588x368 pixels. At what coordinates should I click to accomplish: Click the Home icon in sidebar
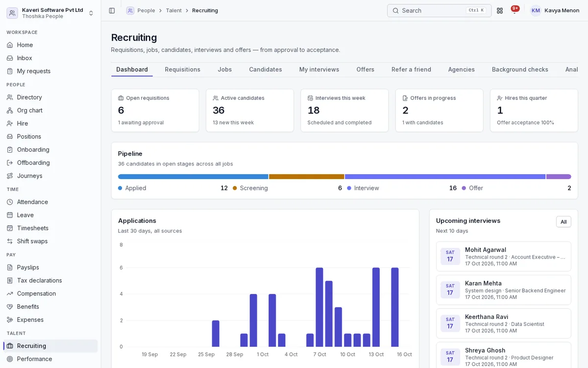point(10,45)
